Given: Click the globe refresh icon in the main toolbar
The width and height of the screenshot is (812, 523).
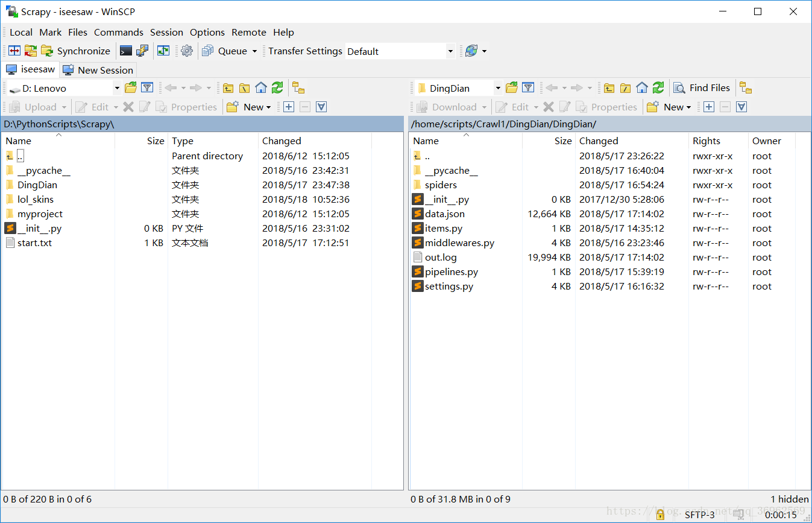Looking at the screenshot, I should (471, 51).
